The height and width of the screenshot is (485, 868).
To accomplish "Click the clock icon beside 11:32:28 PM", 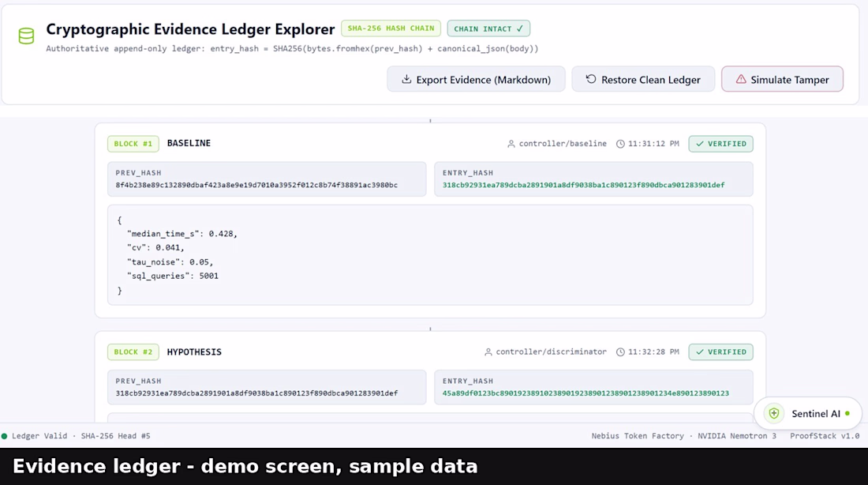I will point(620,352).
